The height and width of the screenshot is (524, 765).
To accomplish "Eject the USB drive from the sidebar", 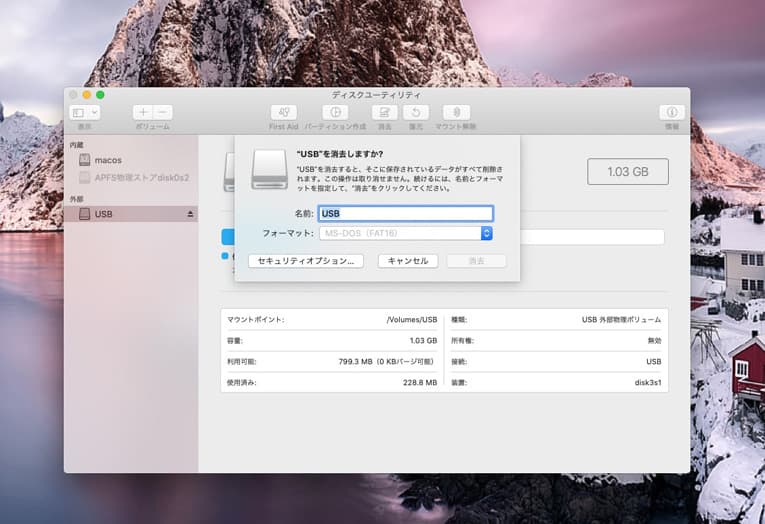I will tap(190, 214).
